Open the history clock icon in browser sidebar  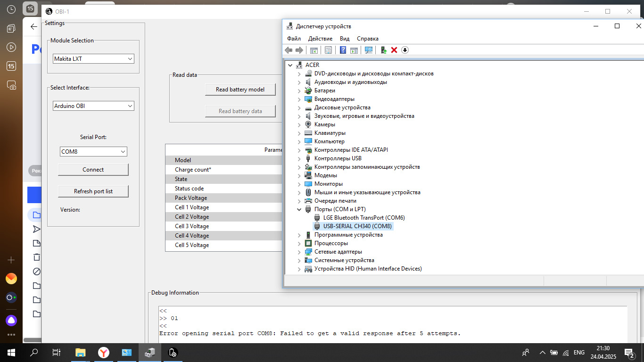11,9
